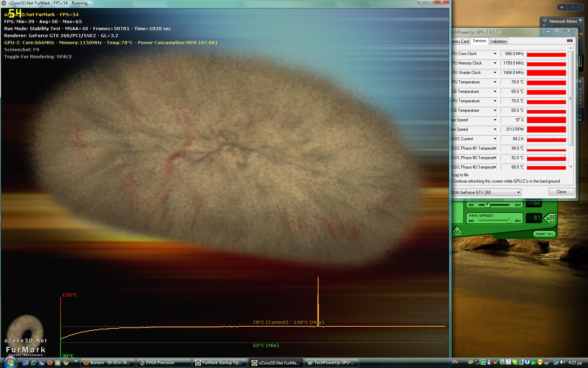
Task: Open the Fan Speed 3113 RPM dropdown
Action: [x=495, y=129]
